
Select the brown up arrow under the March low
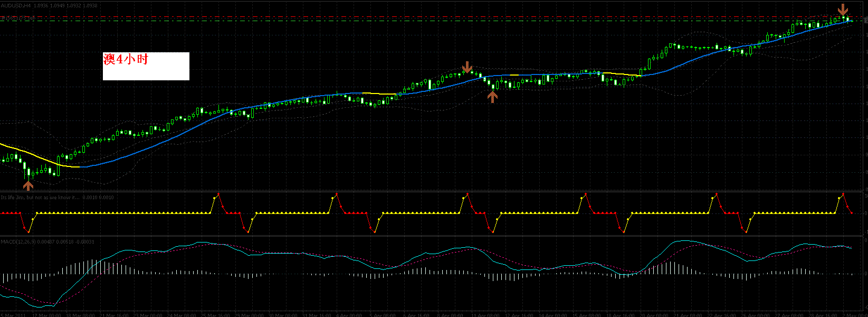pos(28,185)
